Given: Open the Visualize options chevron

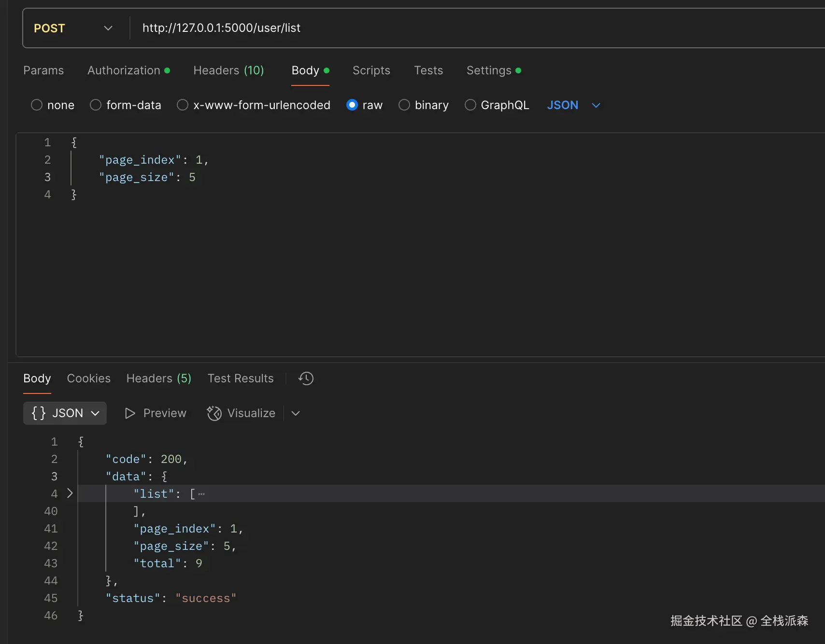Looking at the screenshot, I should click(296, 413).
